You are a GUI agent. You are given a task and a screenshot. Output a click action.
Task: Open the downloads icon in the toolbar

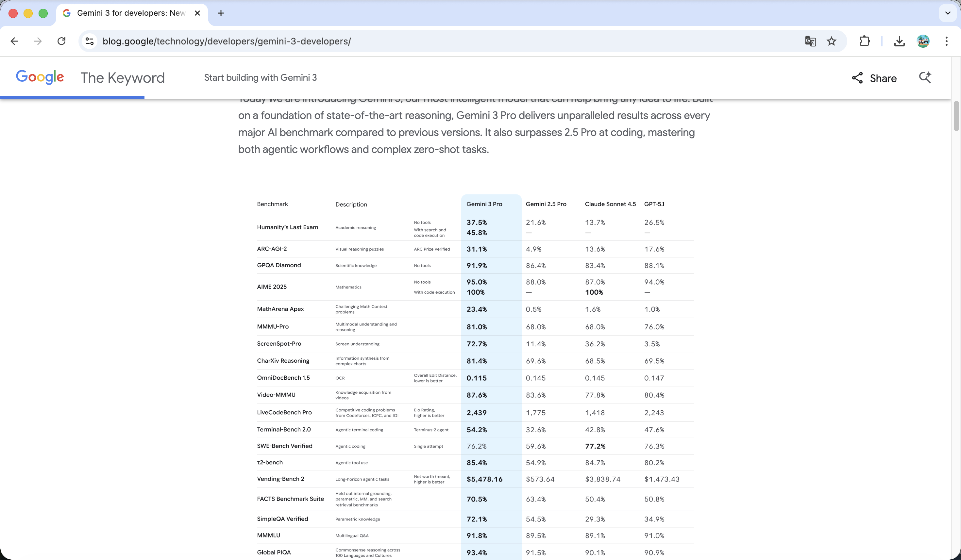899,41
